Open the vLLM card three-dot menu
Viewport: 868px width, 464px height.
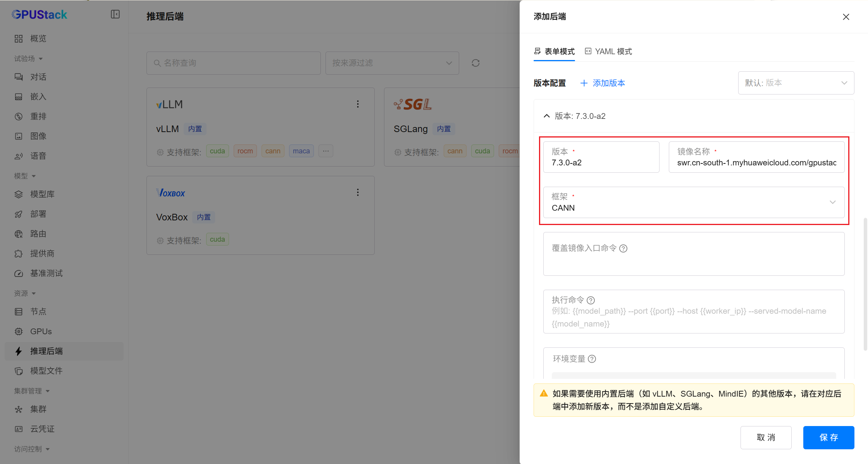pyautogui.click(x=358, y=104)
